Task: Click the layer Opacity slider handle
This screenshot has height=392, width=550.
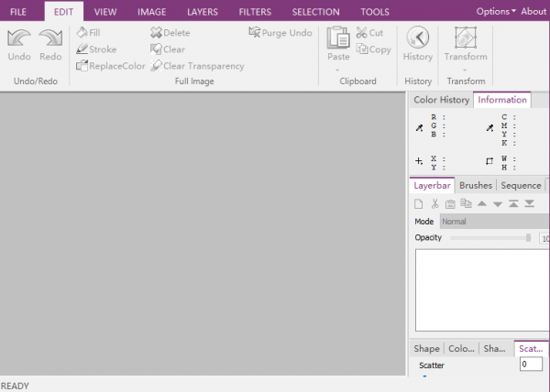Action: pyautogui.click(x=528, y=238)
